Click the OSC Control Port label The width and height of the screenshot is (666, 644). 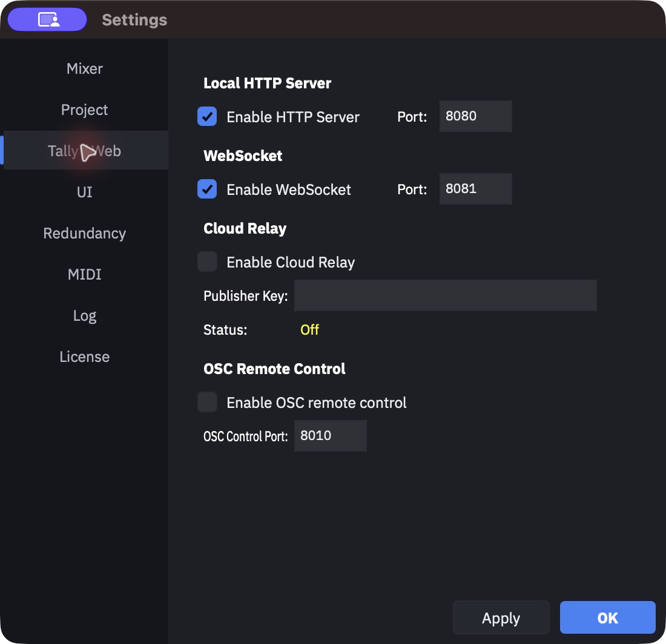coord(245,436)
